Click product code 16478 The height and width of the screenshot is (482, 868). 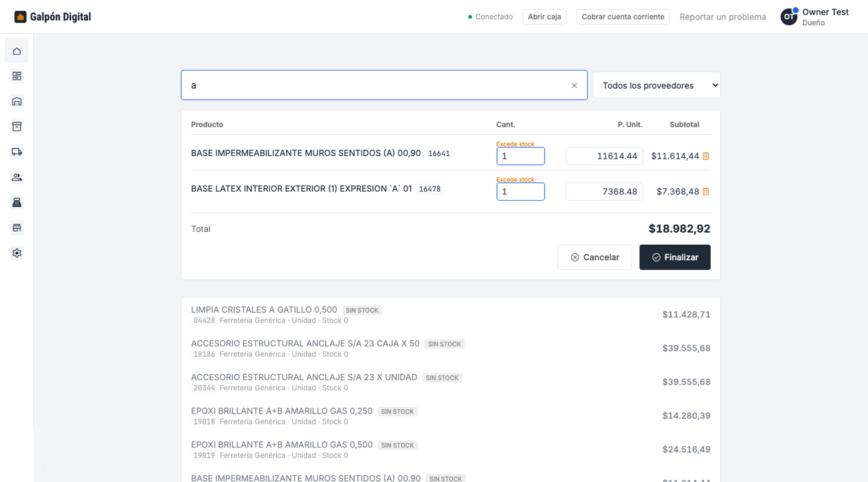pos(430,189)
